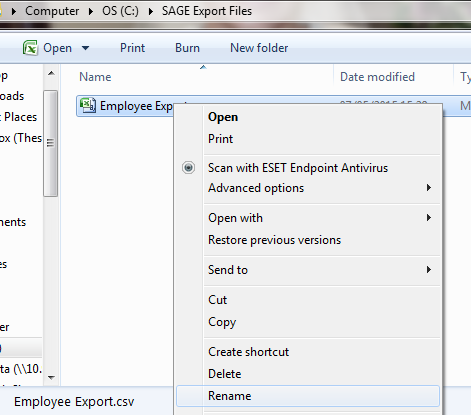This screenshot has width=471, height=415.
Task: Open the dropdown arrow next to Open
Action: pos(85,48)
